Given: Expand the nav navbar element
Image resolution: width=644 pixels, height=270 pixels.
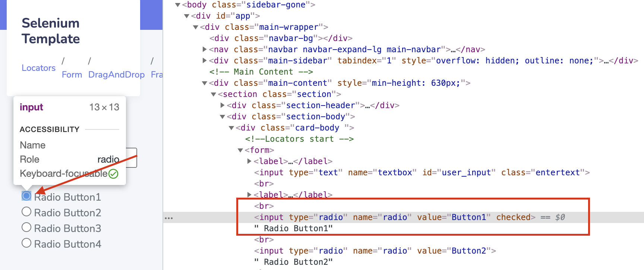Looking at the screenshot, I should (x=205, y=49).
